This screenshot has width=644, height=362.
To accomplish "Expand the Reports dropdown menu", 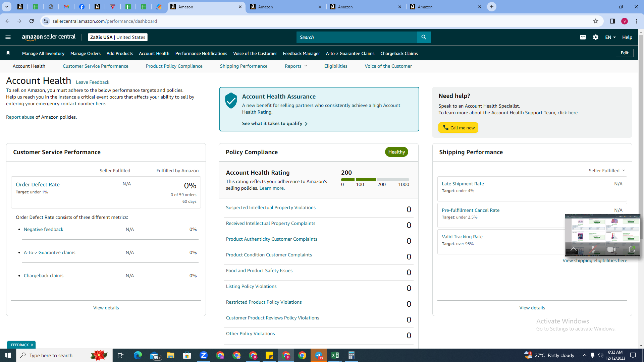I will (296, 66).
